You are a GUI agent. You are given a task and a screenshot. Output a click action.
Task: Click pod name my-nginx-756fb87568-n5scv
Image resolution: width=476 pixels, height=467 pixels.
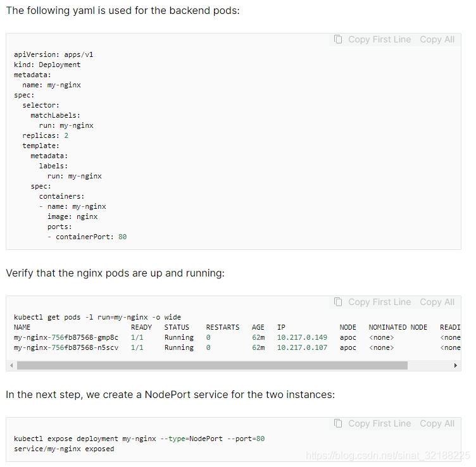66,347
